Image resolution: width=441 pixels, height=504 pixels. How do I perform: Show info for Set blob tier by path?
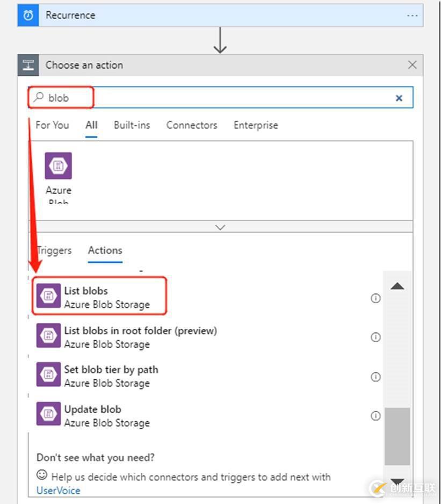pos(375,377)
